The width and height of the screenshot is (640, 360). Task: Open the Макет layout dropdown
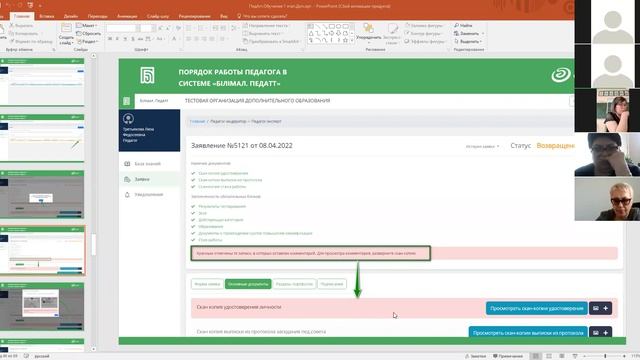87,25
